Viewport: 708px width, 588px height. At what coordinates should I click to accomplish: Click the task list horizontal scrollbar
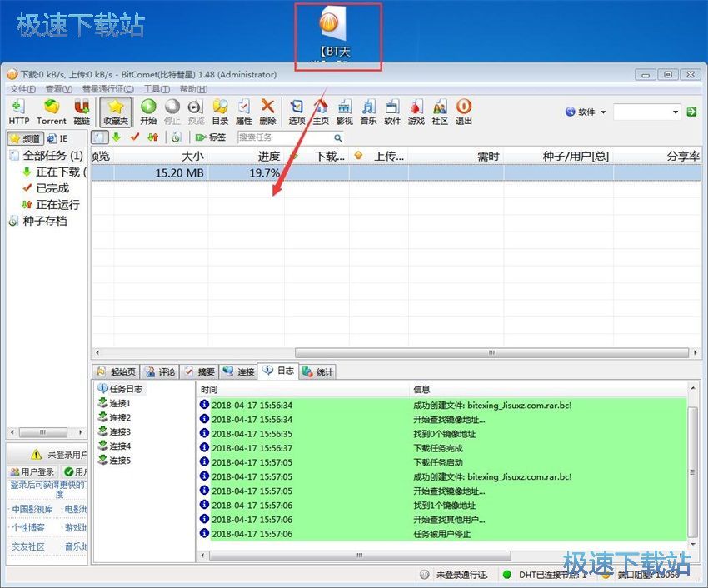pos(491,352)
